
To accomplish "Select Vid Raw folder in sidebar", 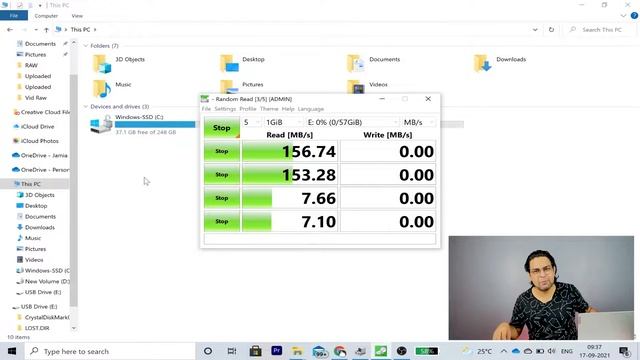I will point(32,98).
